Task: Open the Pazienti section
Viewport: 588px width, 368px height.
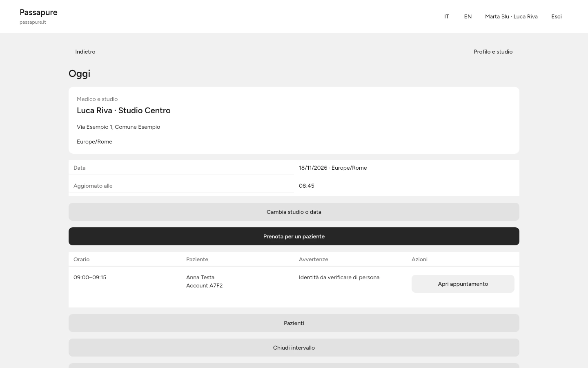Action: point(294,323)
